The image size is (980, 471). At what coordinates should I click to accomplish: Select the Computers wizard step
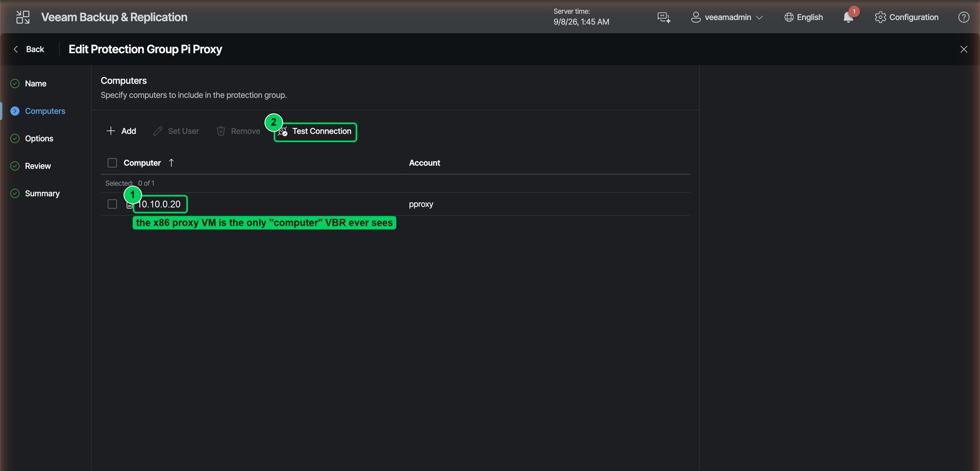click(x=45, y=111)
